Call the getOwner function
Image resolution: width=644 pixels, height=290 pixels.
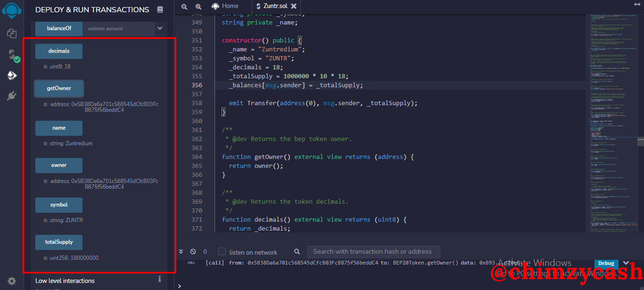tap(59, 88)
